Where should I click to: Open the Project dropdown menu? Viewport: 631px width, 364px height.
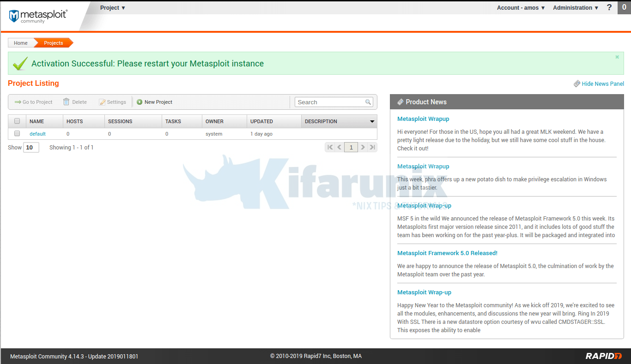[x=113, y=8]
